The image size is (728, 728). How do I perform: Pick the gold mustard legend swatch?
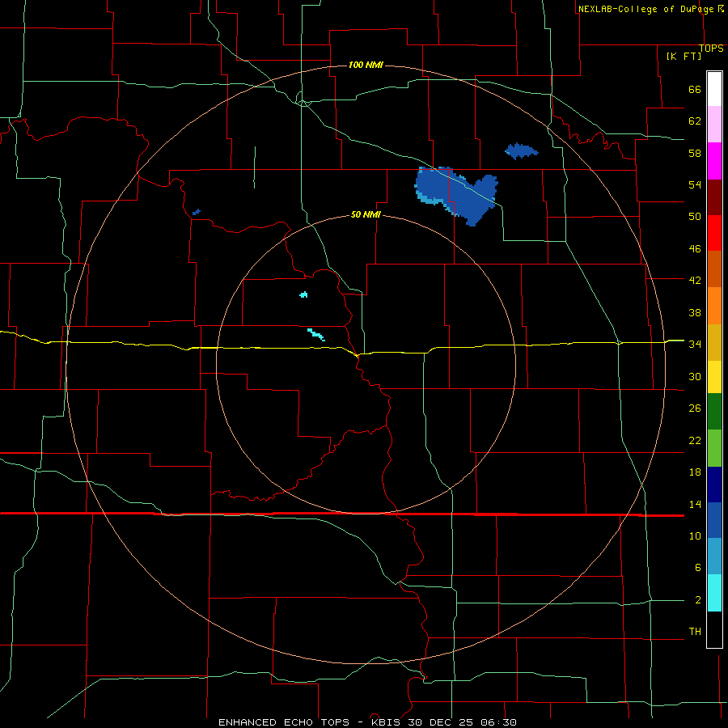point(714,342)
